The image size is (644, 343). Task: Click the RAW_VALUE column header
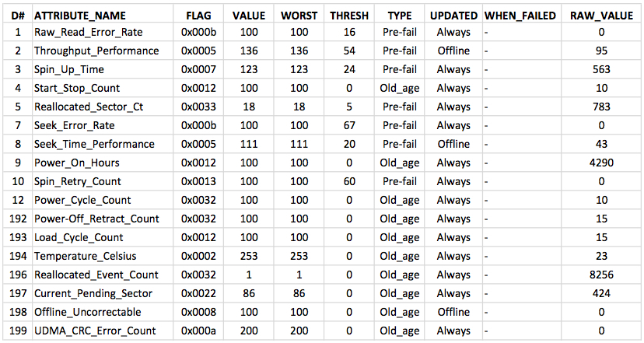pos(601,16)
